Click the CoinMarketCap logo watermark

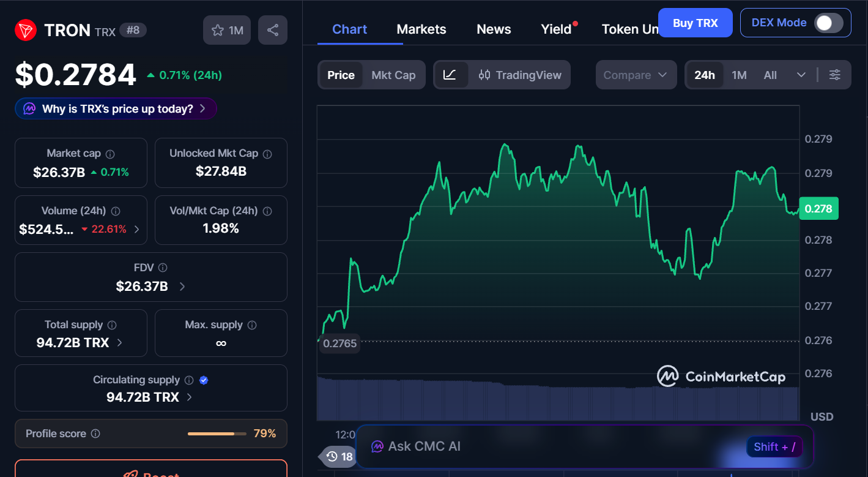(721, 377)
